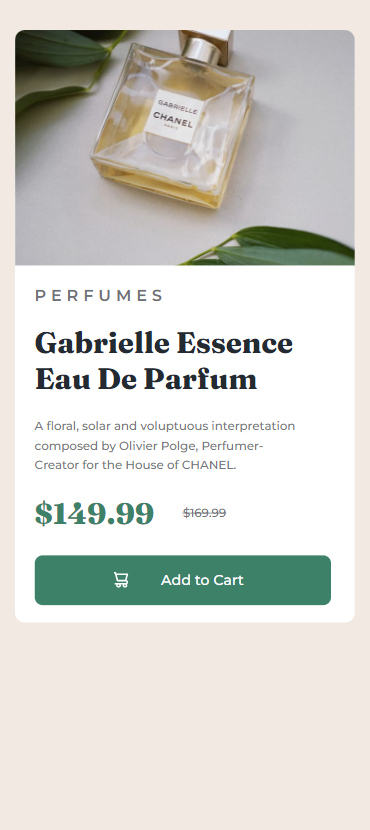Click the empty beige area below the card
Image resolution: width=370 pixels, height=830 pixels.
185,725
